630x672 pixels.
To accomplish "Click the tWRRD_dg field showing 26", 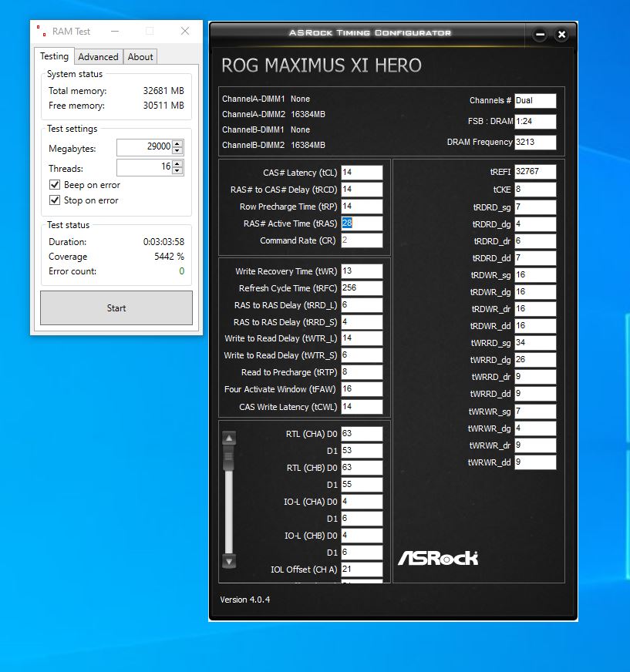I will click(x=535, y=360).
